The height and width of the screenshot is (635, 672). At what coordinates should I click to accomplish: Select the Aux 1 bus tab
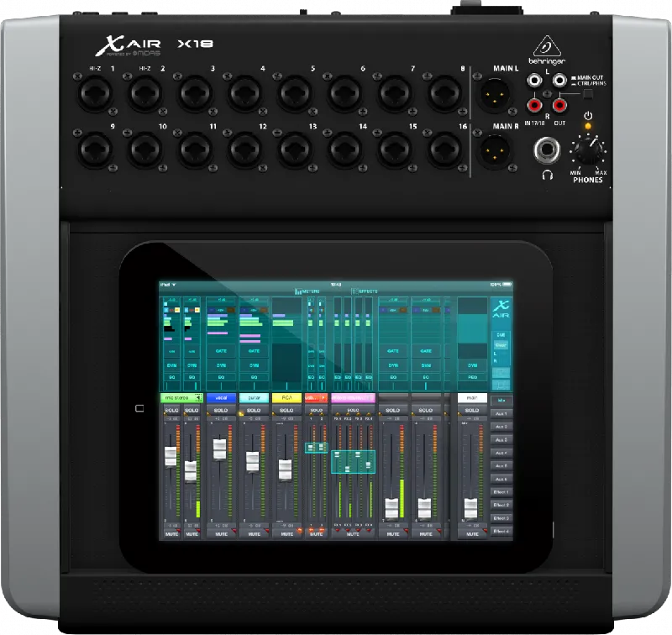[x=501, y=413]
